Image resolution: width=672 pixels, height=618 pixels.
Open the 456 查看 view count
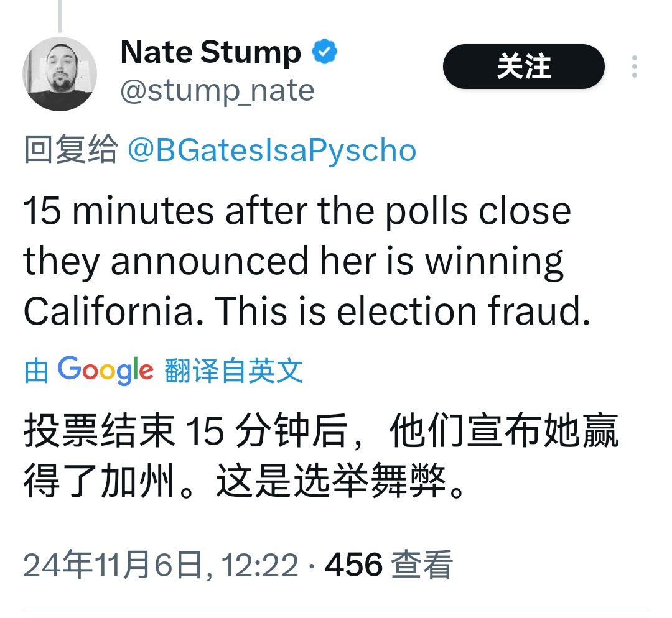tap(388, 565)
